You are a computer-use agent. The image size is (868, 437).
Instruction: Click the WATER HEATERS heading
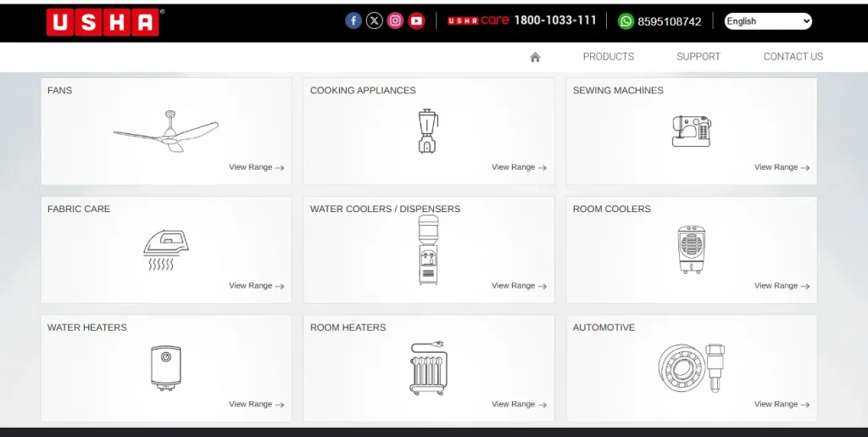[87, 328]
